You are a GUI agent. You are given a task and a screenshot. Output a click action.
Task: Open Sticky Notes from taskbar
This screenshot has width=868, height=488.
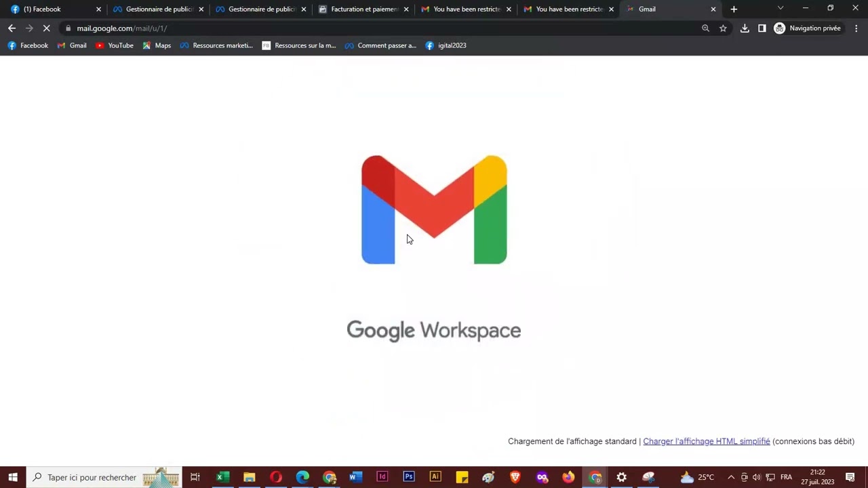462,477
